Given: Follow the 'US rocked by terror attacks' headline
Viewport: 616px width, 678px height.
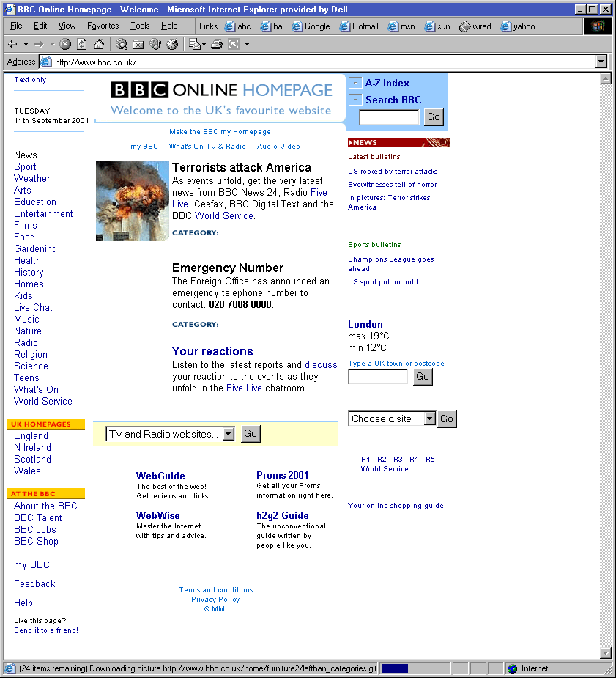Looking at the screenshot, I should coord(393,172).
